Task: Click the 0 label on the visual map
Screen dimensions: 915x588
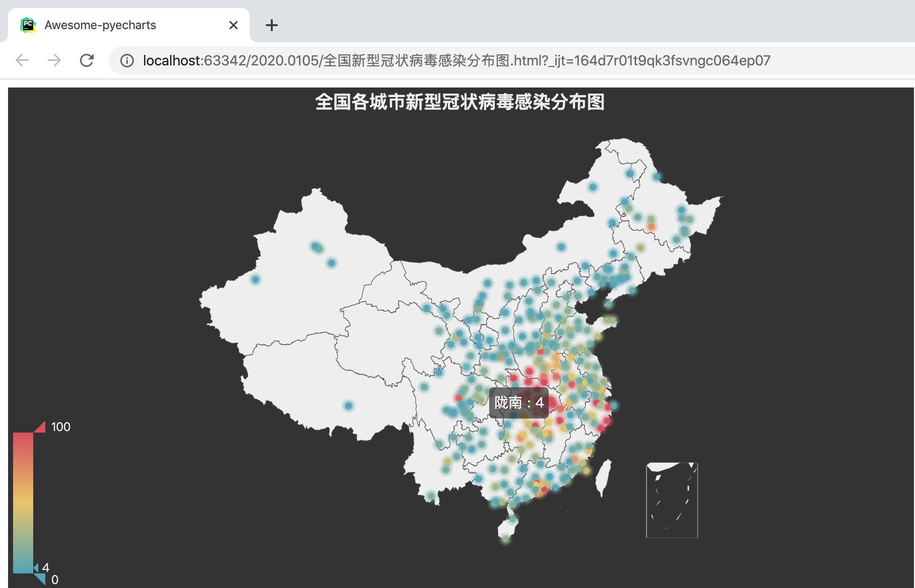Action: [55, 580]
